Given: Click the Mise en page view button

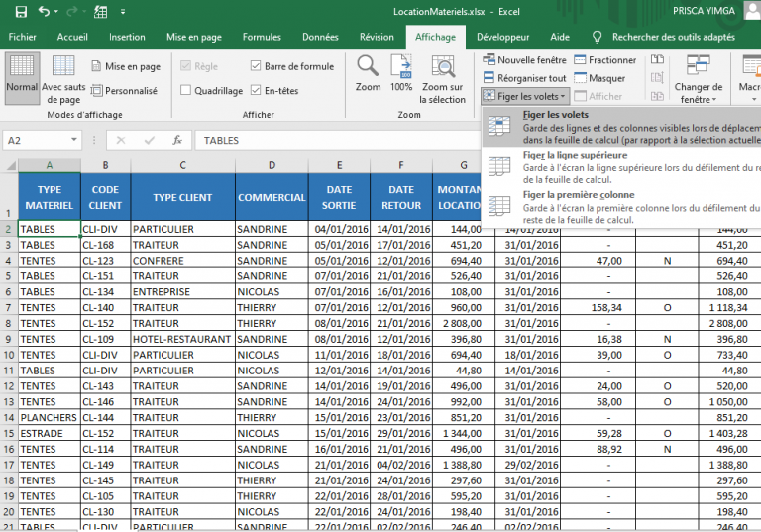Looking at the screenshot, I should tap(125, 67).
